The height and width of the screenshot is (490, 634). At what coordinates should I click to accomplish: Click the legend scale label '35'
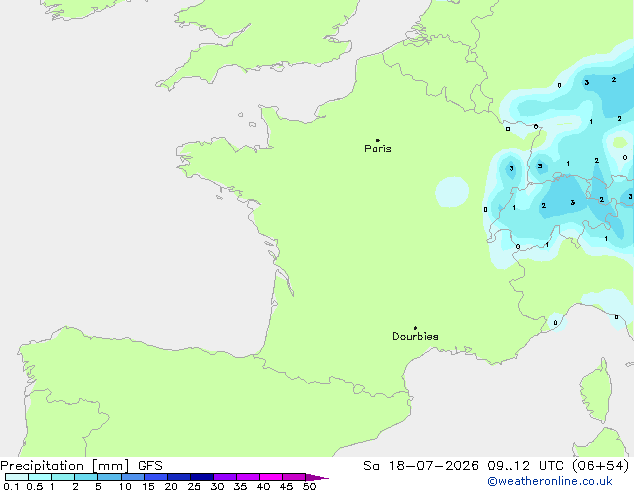click(x=240, y=486)
